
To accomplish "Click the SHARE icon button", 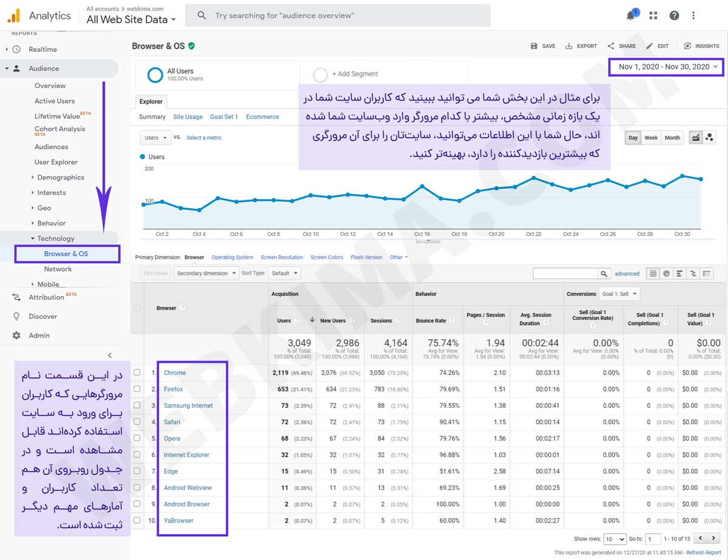I will pos(621,46).
